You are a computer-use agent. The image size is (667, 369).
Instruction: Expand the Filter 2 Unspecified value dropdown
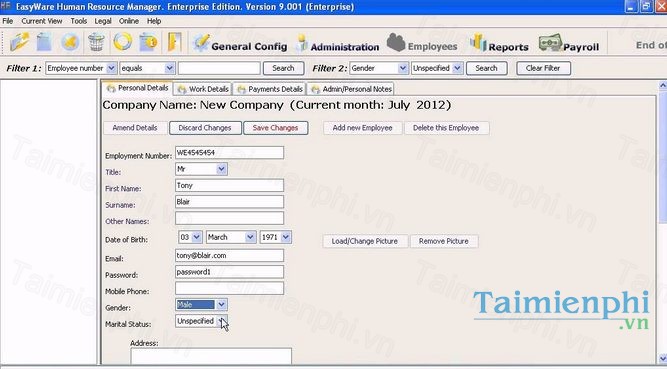(x=458, y=68)
